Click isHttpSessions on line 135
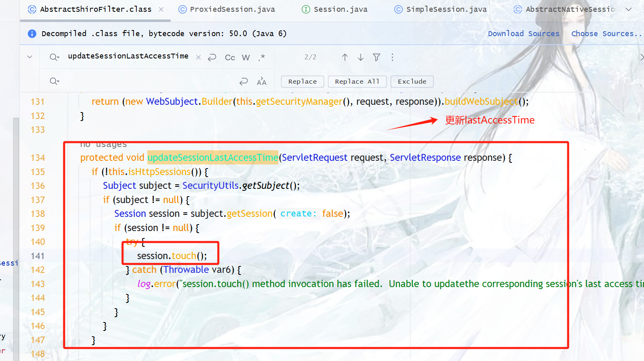The width and height of the screenshot is (644, 361). [159, 172]
